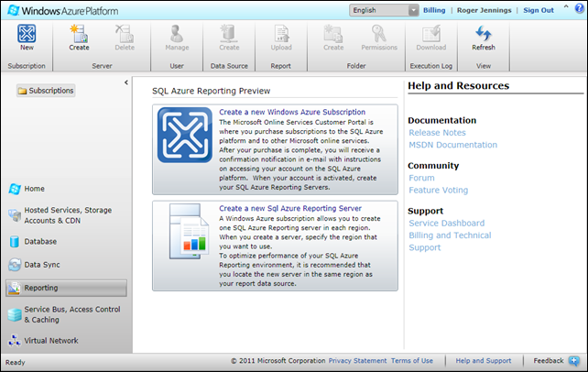588x372 pixels.
Task: Collapse the left navigation pane
Action: click(x=126, y=82)
